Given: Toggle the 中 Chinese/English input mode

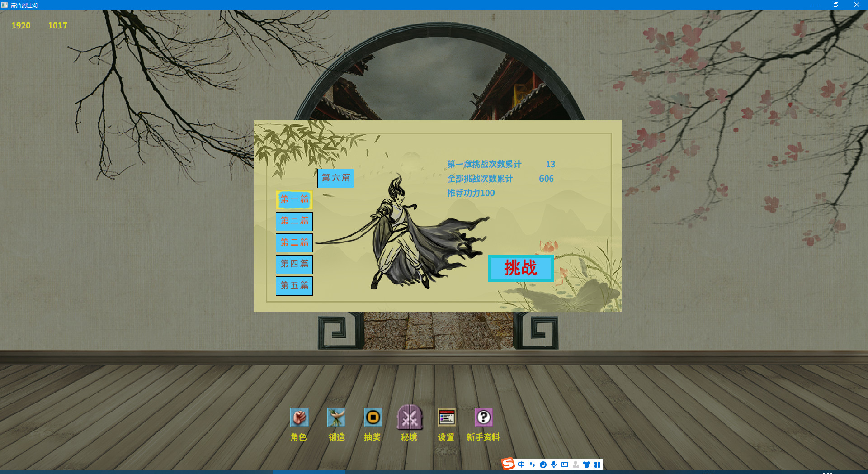Looking at the screenshot, I should (x=521, y=465).
